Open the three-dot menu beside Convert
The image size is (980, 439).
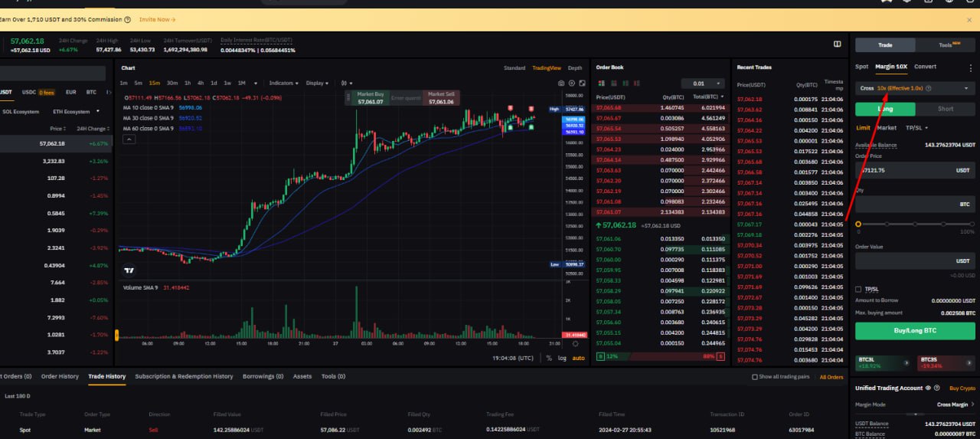[x=971, y=67]
